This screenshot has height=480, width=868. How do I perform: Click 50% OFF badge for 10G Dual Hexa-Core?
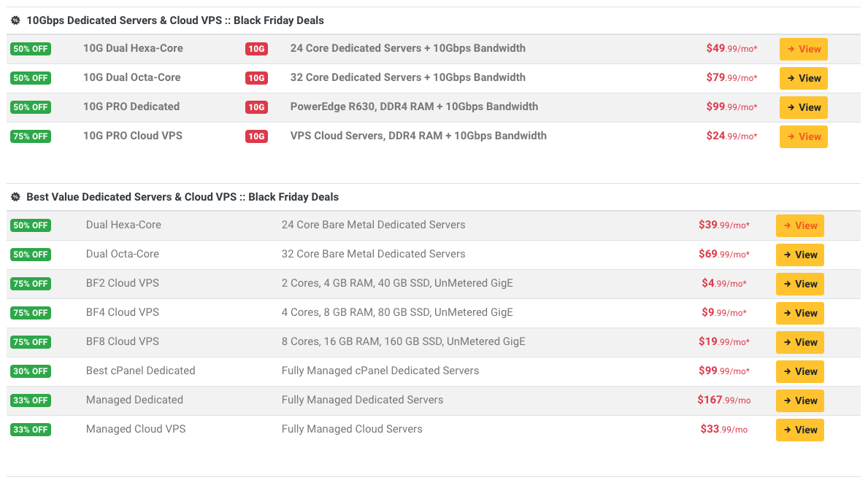pyautogui.click(x=31, y=49)
